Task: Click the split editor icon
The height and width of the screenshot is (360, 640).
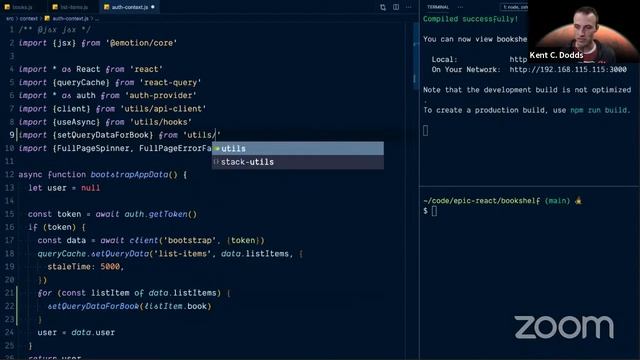Action: [x=396, y=7]
